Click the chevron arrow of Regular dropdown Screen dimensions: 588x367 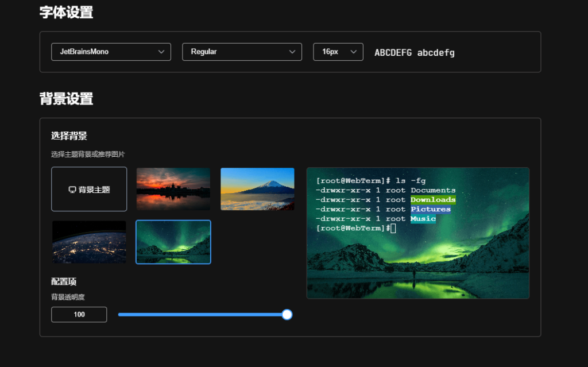pos(292,52)
